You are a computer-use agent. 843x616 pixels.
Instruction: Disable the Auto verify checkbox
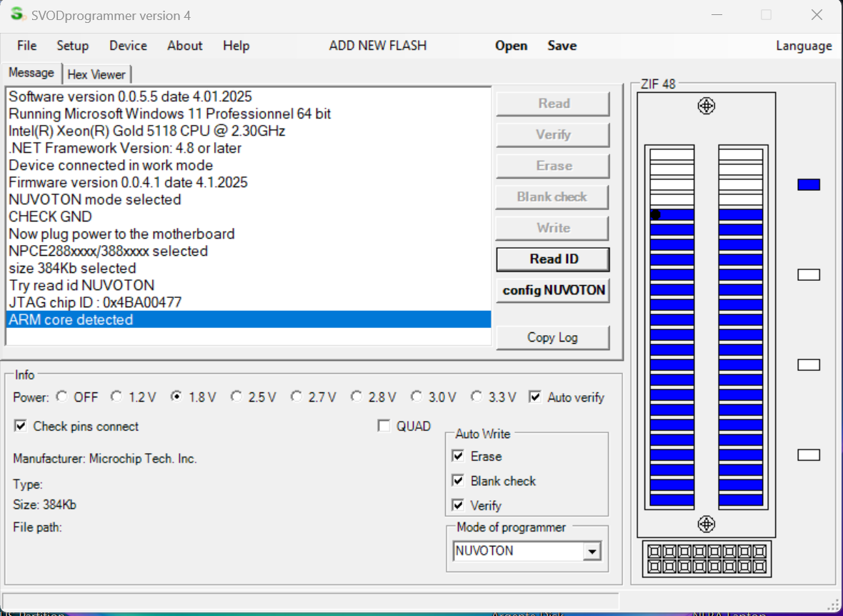coord(535,397)
